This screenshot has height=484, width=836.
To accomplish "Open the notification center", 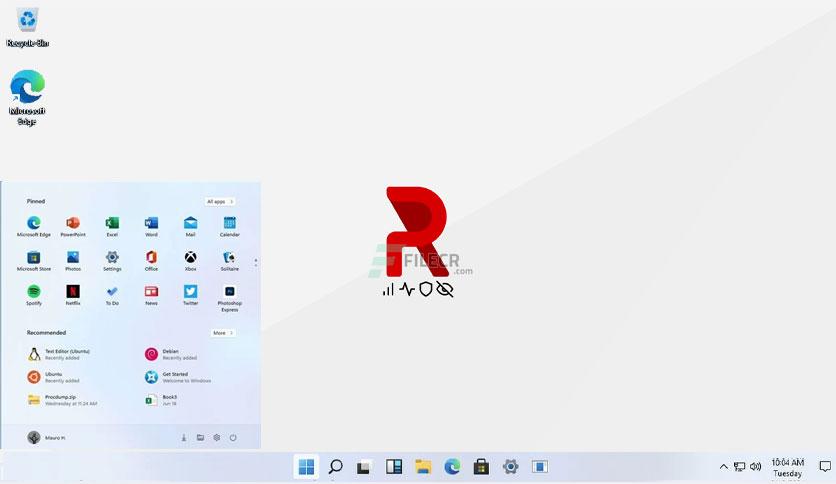I will pyautogui.click(x=825, y=467).
